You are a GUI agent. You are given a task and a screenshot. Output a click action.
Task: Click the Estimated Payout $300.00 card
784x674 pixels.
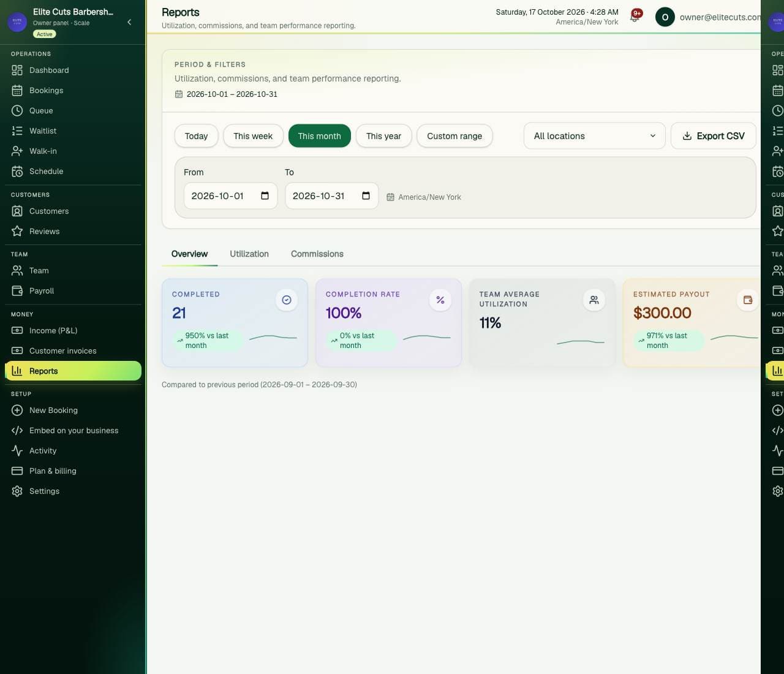(x=692, y=323)
